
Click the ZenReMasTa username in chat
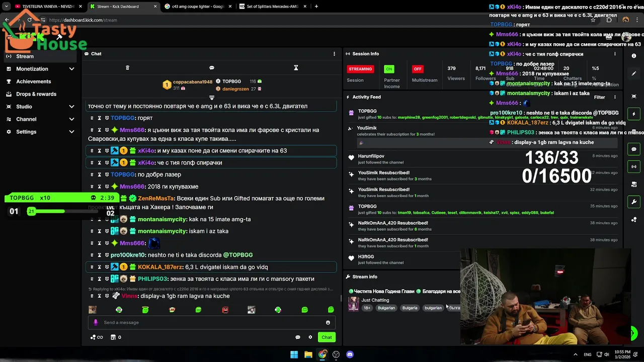pos(155,199)
